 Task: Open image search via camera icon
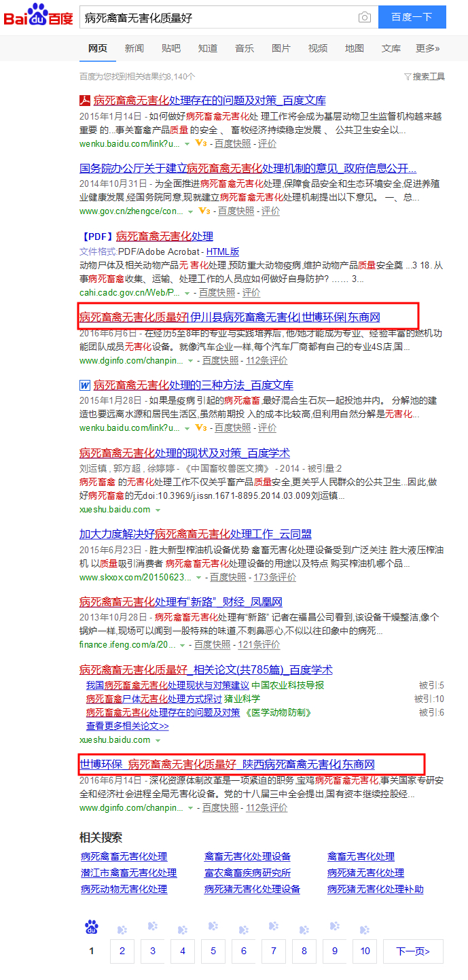pos(365,18)
